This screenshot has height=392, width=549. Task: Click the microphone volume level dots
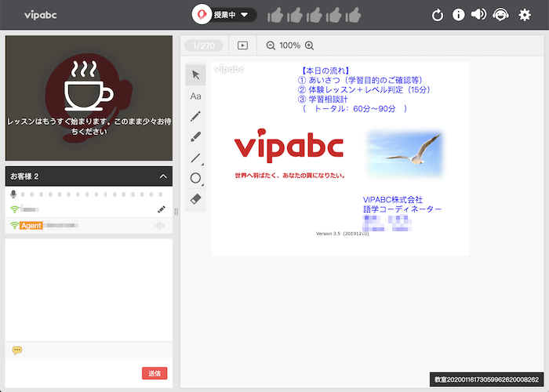click(x=92, y=194)
